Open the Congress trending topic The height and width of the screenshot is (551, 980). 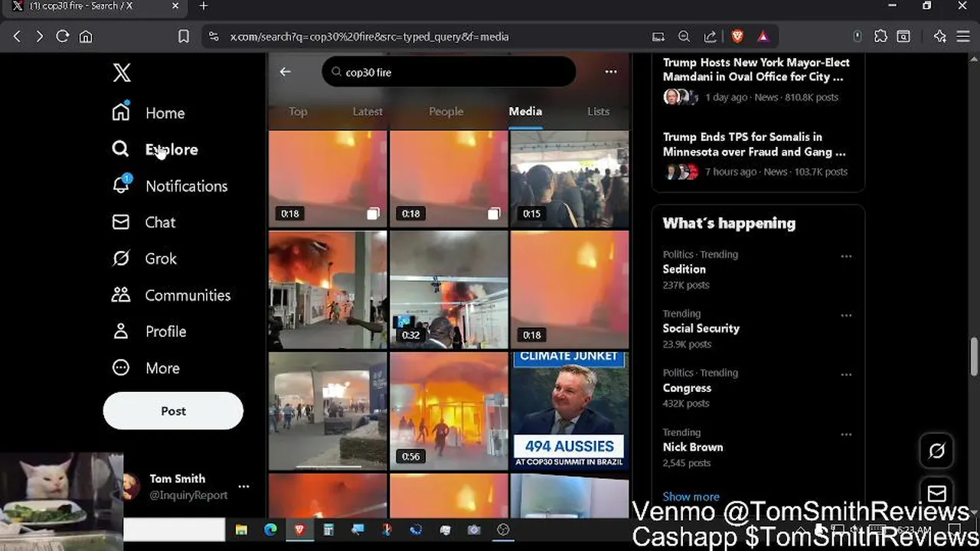[x=687, y=388]
